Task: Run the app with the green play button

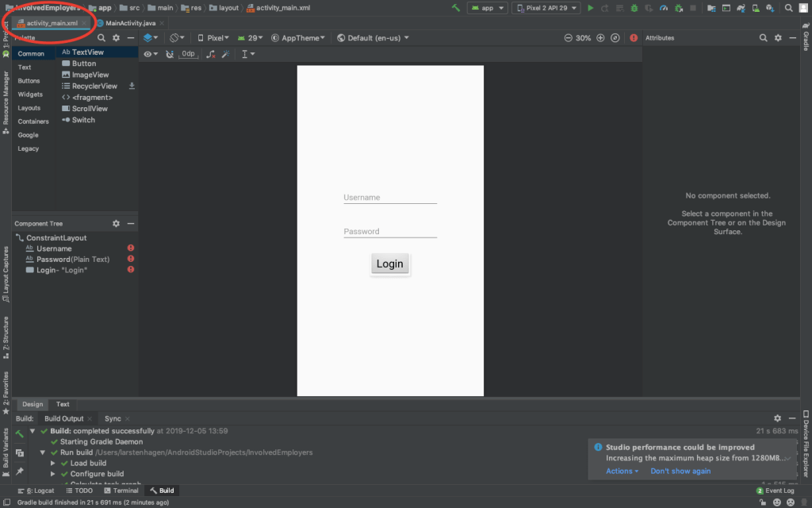Action: point(590,8)
